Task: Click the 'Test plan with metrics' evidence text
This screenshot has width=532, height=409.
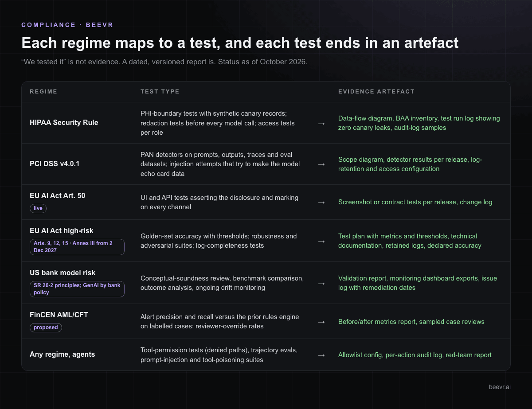Action: coord(410,241)
